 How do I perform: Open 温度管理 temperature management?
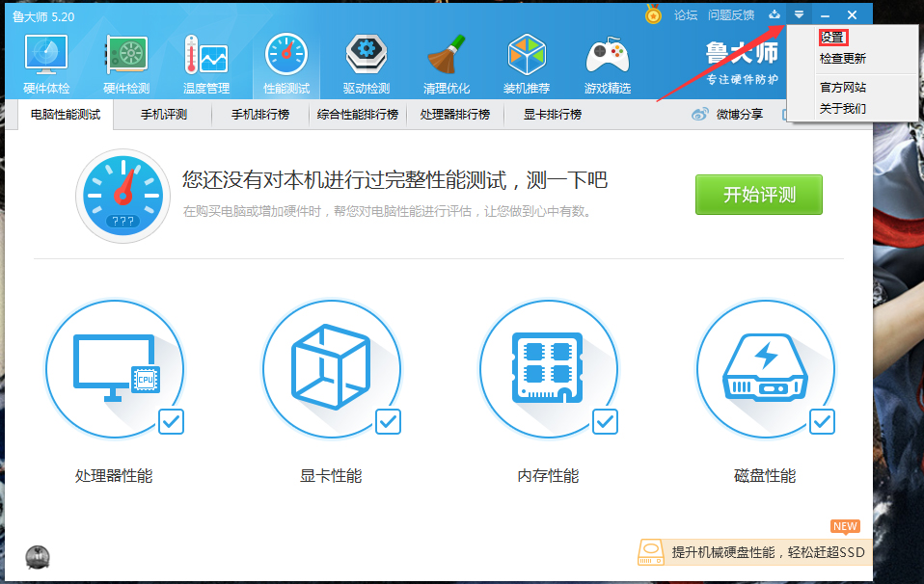click(x=206, y=62)
